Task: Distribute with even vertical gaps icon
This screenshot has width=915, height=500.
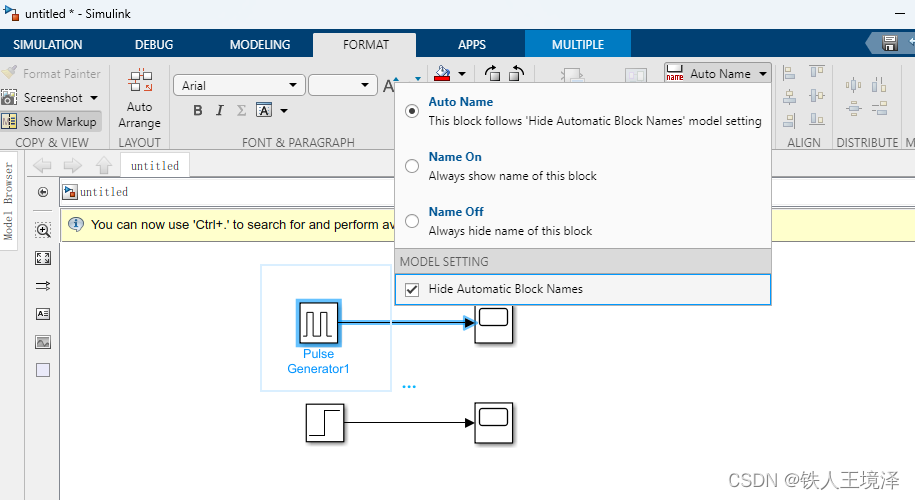Action: [879, 108]
